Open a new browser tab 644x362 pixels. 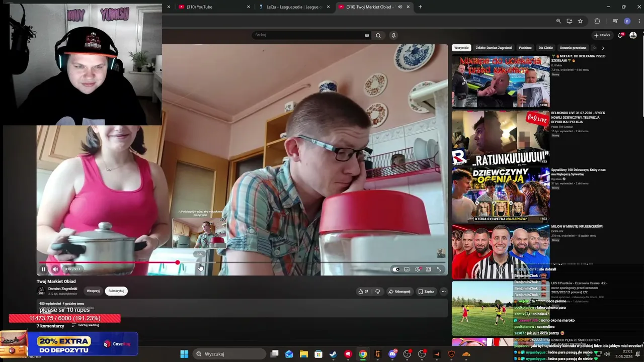[x=420, y=7]
